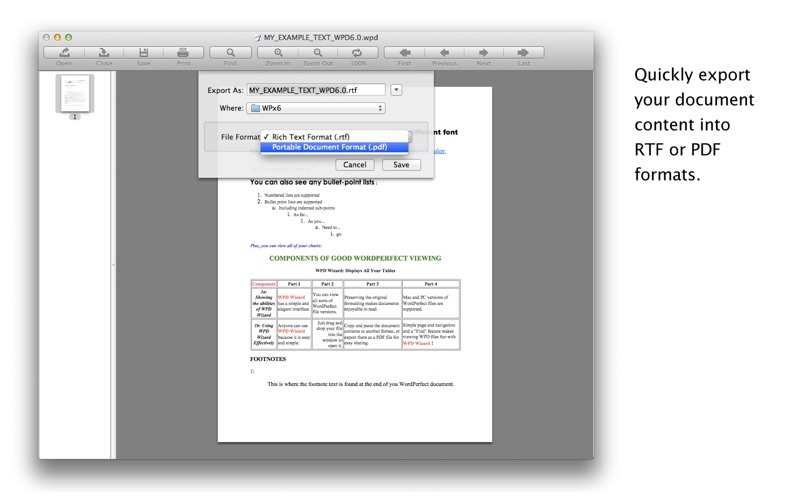Choose Portable Document Format (.pdf) option
This screenshot has width=800, height=500.
point(334,147)
